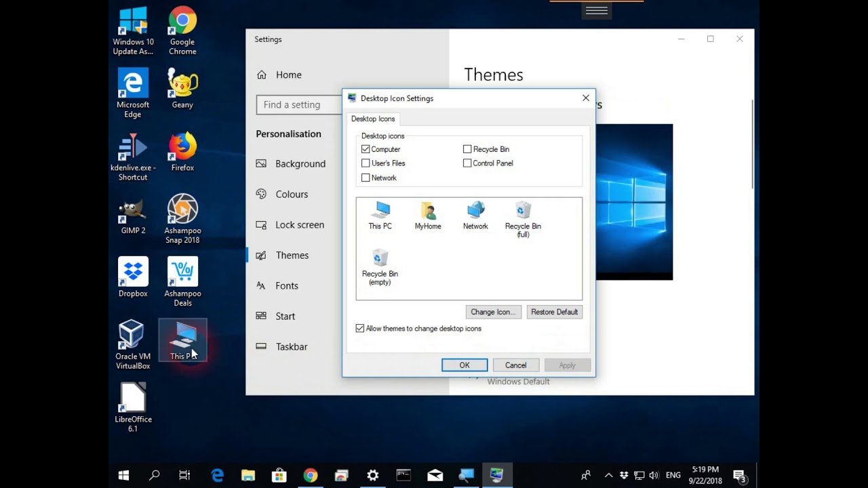Select This PC desktop icon
Viewport: 868px width, 488px height.
182,340
